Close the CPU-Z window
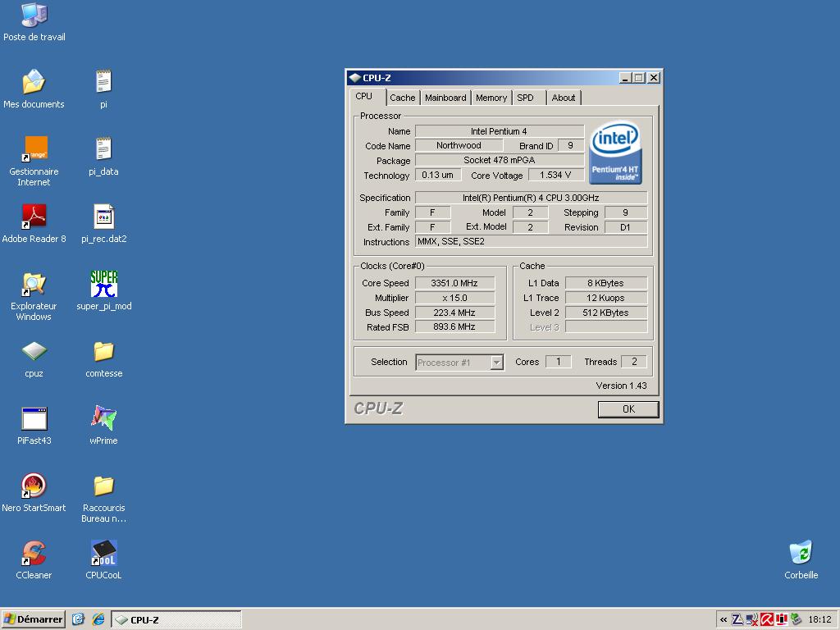Viewport: 840px width, 630px height. [x=654, y=78]
